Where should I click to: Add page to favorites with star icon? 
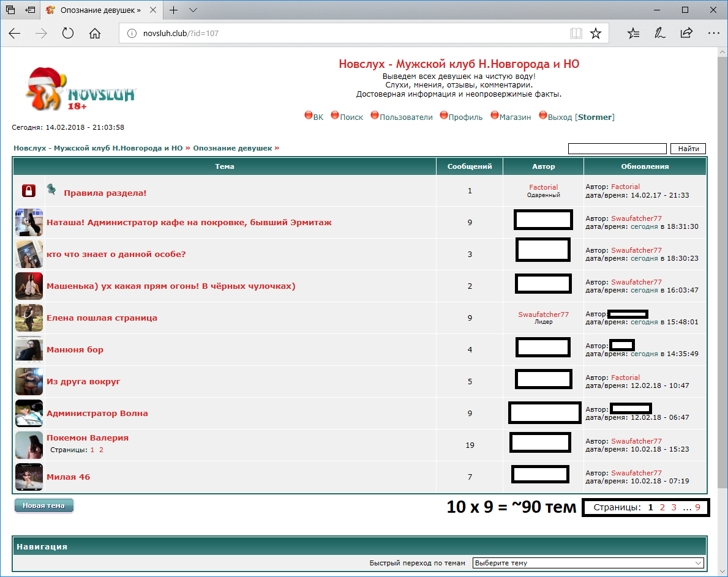tap(595, 34)
